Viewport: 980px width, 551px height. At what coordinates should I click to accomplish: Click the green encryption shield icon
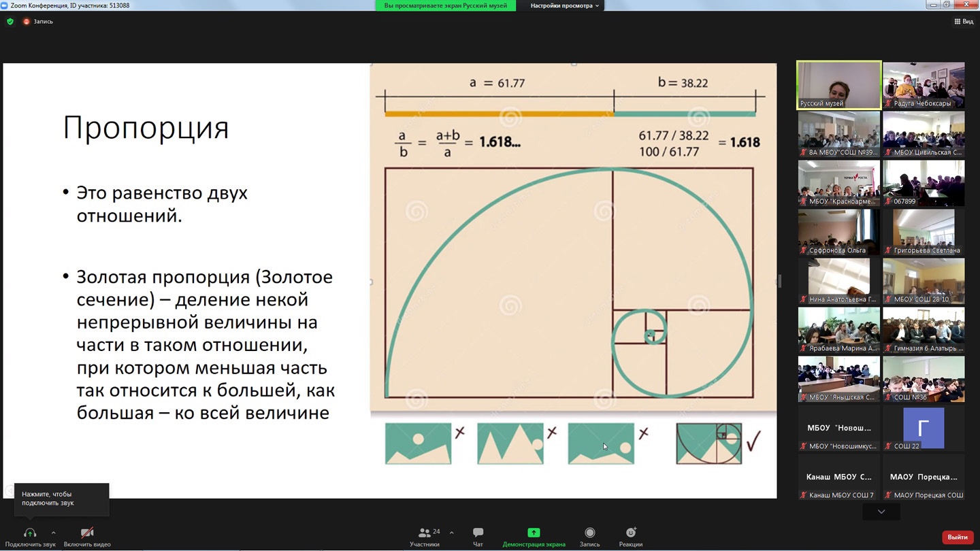10,22
